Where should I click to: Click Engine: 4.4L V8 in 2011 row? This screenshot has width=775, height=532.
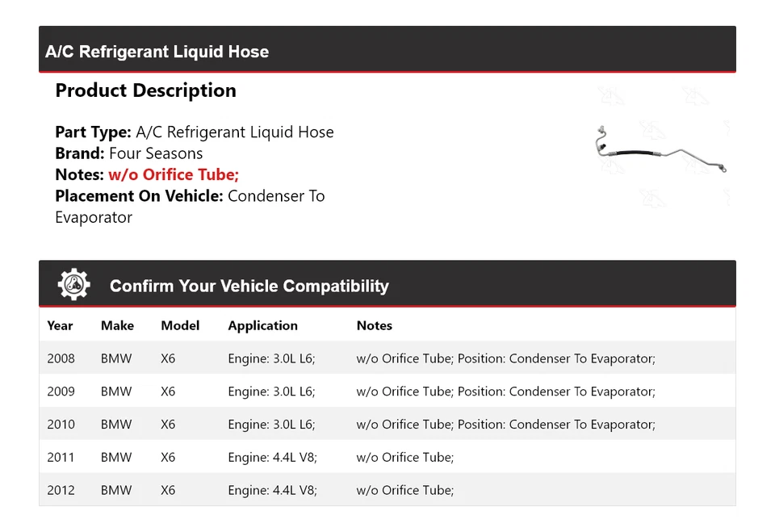(272, 458)
